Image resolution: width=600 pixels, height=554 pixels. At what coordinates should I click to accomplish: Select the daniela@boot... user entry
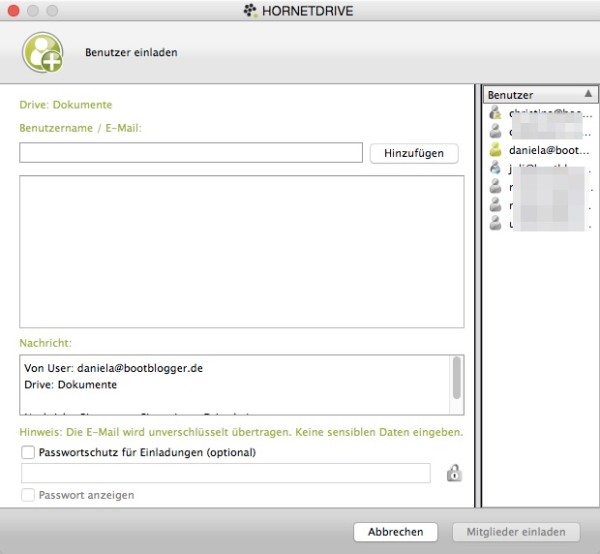(x=540, y=150)
